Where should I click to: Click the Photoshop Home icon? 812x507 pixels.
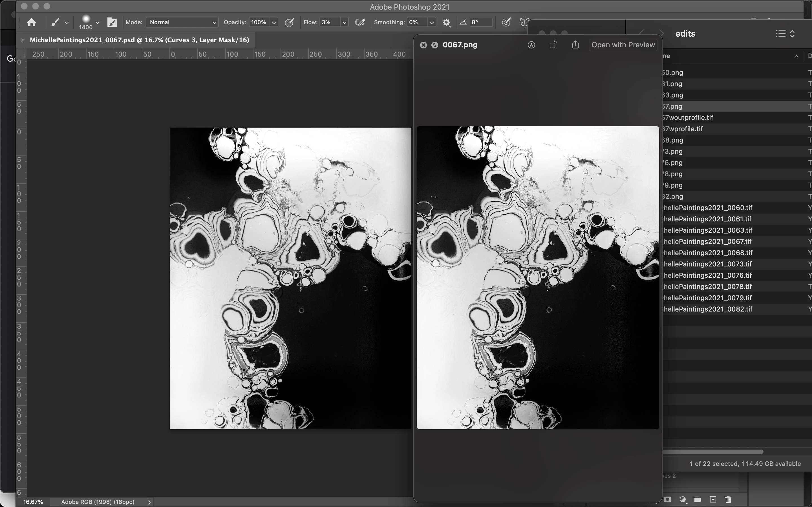(32, 23)
